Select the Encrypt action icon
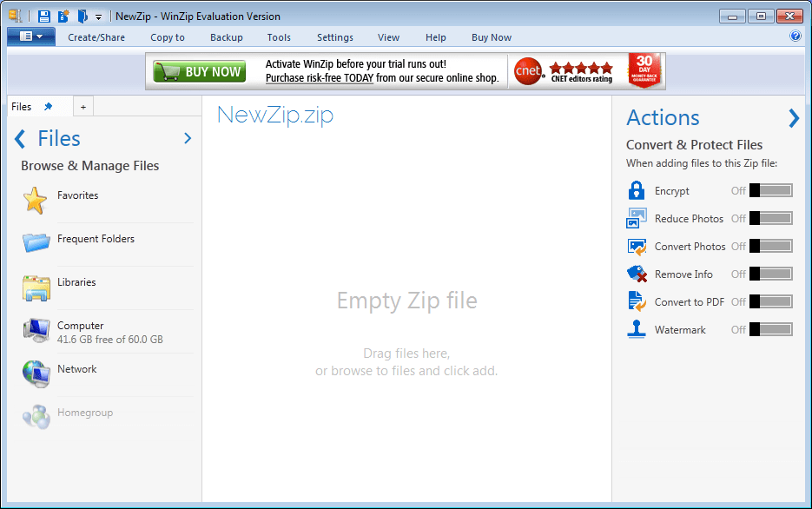 pos(637,190)
